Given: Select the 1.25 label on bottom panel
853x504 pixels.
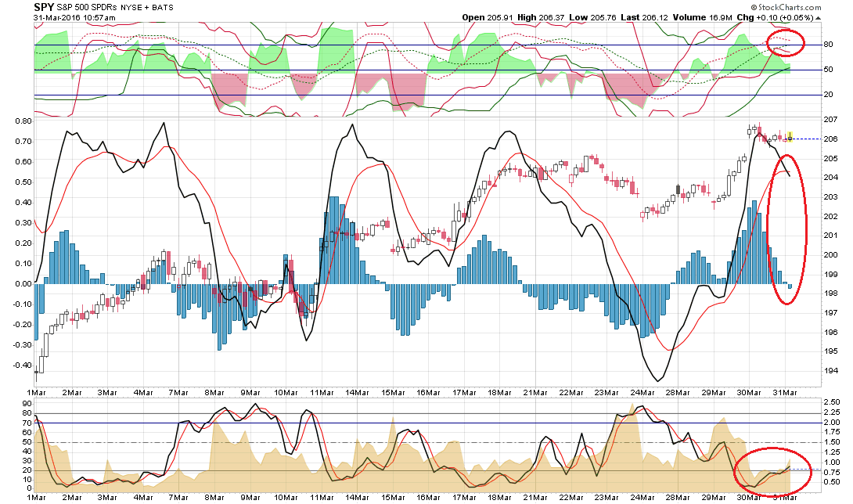Looking at the screenshot, I should (833, 452).
